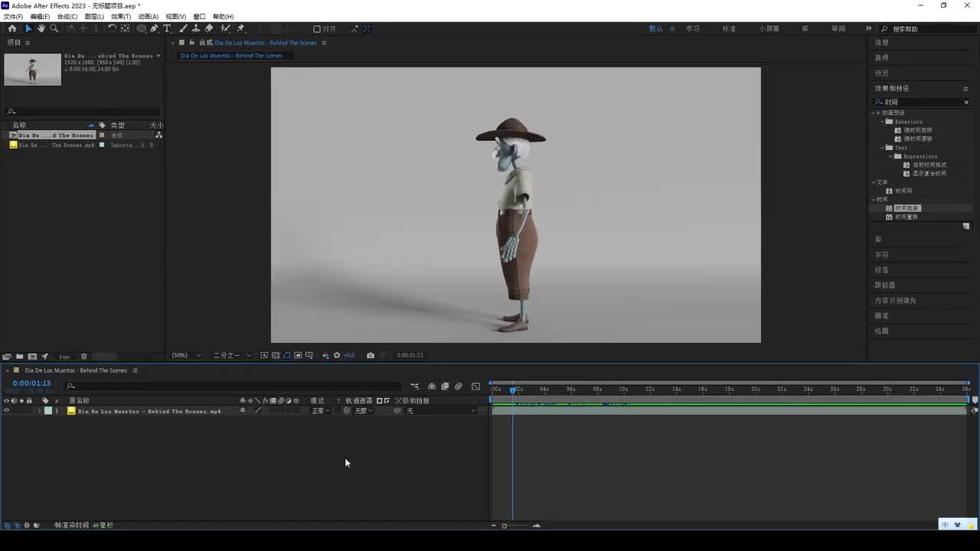This screenshot has height=551, width=980.
Task: Open the 文件(F) menu
Action: tap(13, 16)
